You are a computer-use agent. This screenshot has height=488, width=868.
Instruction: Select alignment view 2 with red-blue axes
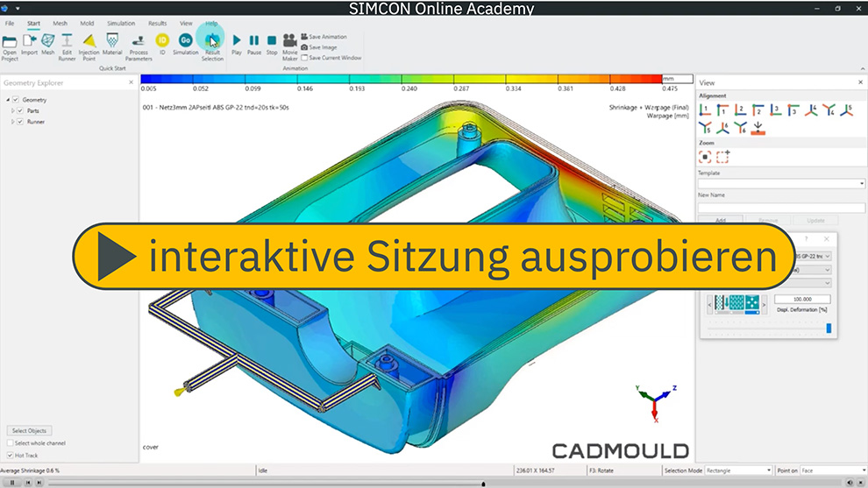tap(740, 110)
